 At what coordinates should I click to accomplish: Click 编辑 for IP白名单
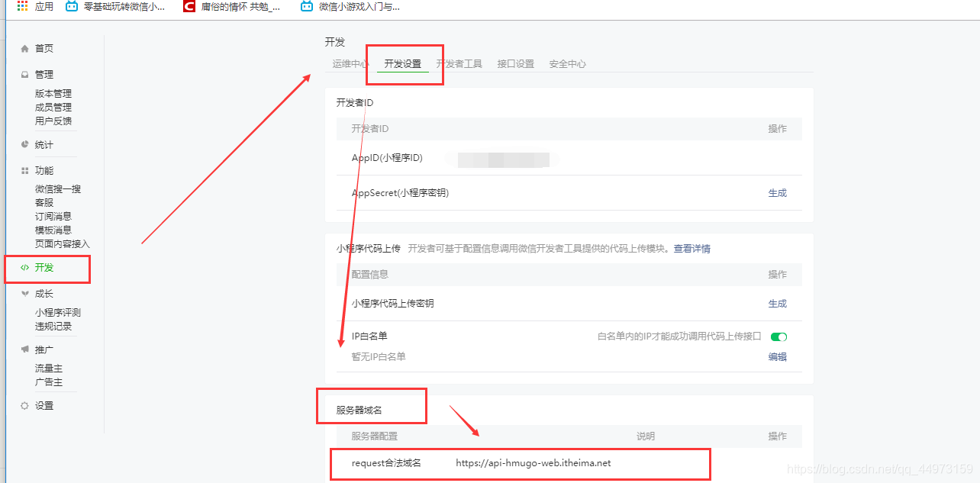point(777,357)
